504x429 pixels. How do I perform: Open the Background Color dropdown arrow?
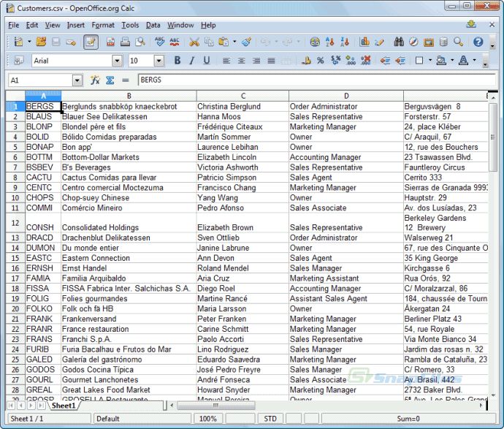452,60
